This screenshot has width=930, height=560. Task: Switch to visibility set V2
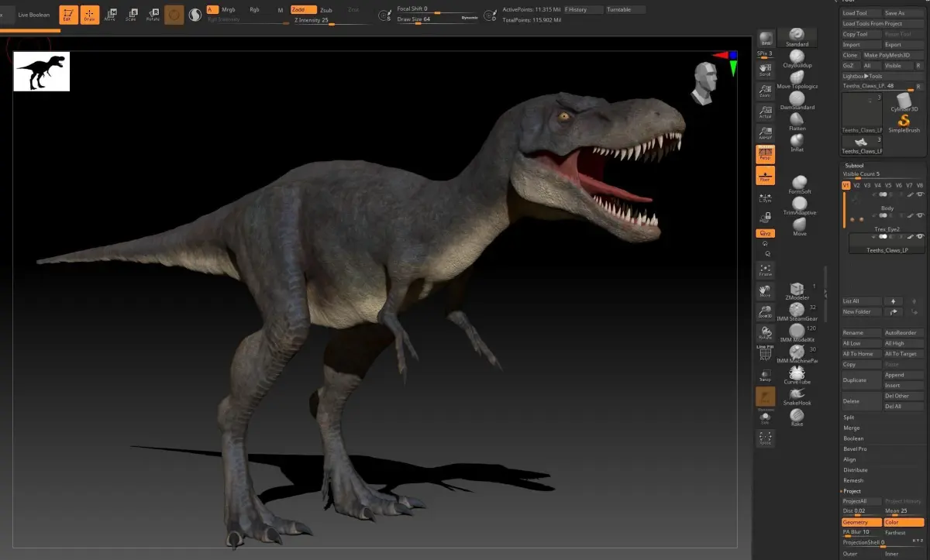pos(856,185)
